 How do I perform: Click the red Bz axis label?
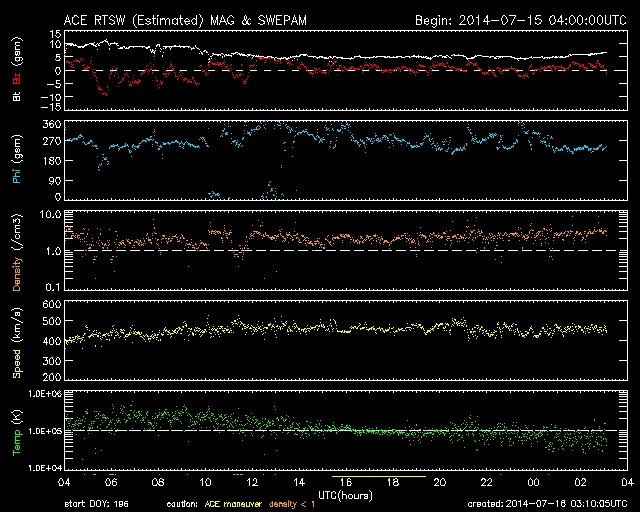(15, 80)
